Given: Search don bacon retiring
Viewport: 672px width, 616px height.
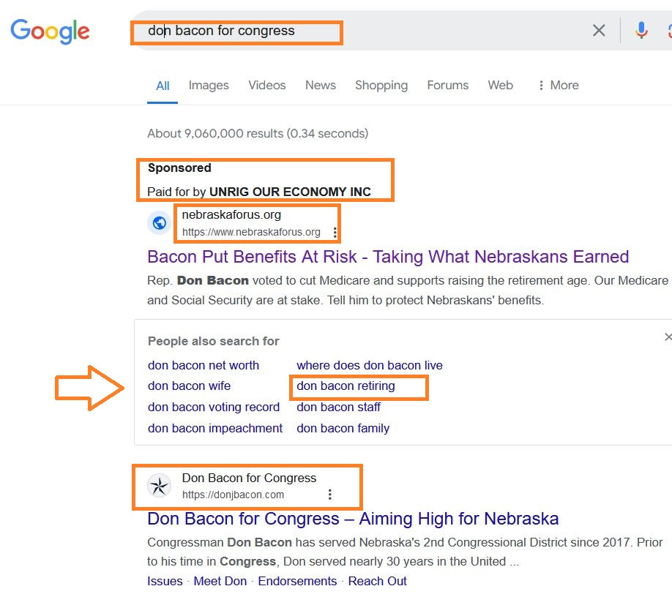Looking at the screenshot, I should click(x=346, y=386).
